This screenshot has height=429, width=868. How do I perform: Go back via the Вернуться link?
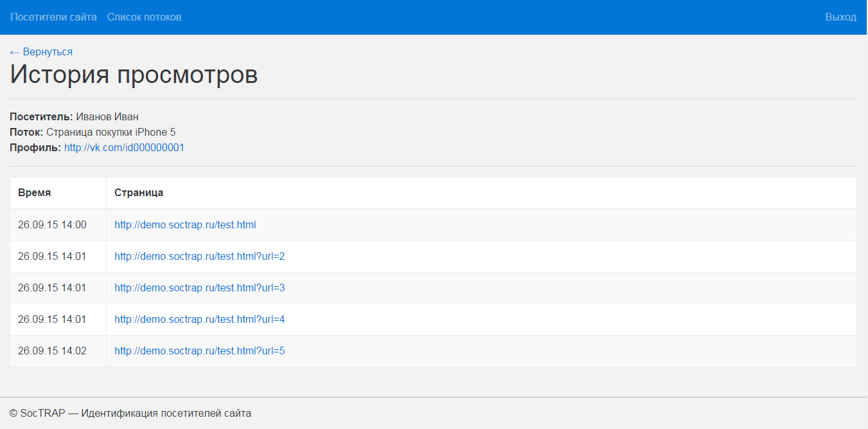click(x=41, y=51)
